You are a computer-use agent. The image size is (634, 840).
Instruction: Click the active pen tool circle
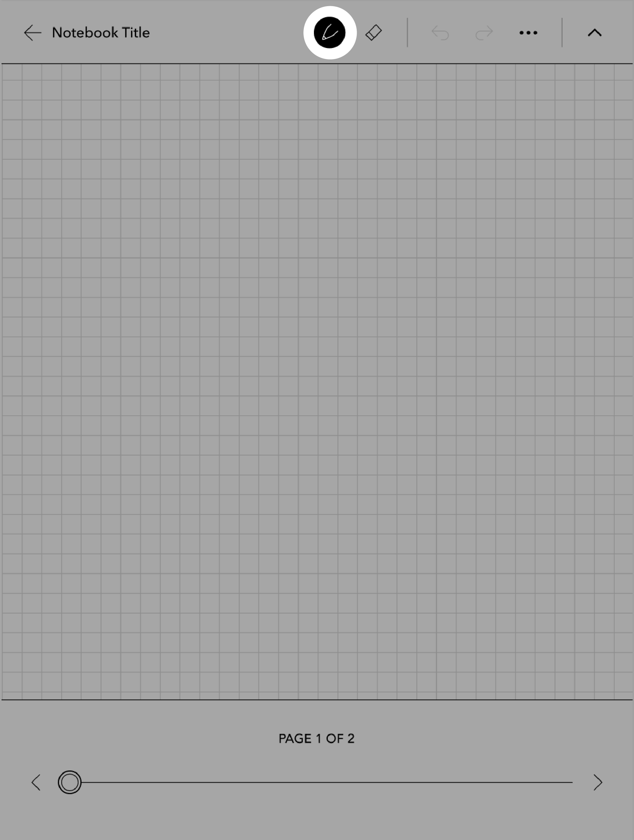pos(328,32)
